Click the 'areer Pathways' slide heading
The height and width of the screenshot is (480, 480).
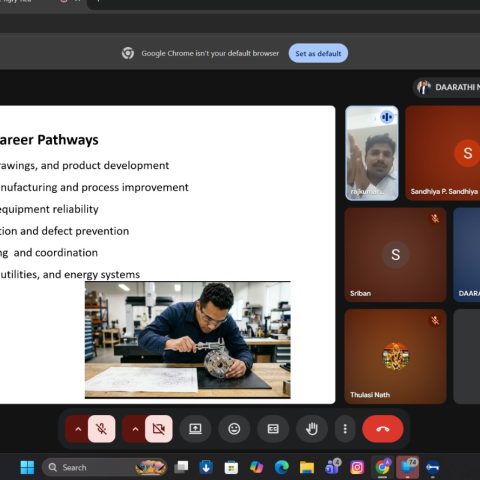(49, 140)
